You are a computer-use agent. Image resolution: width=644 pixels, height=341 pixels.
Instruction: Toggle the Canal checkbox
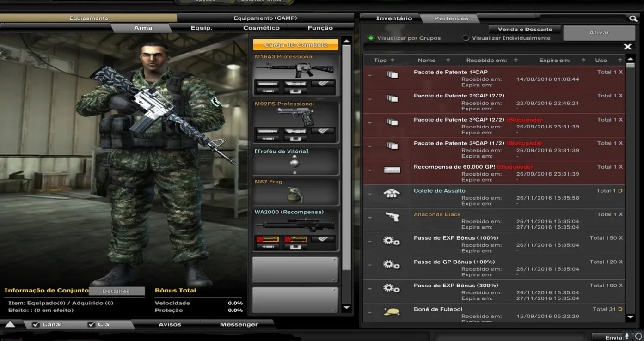click(x=36, y=324)
